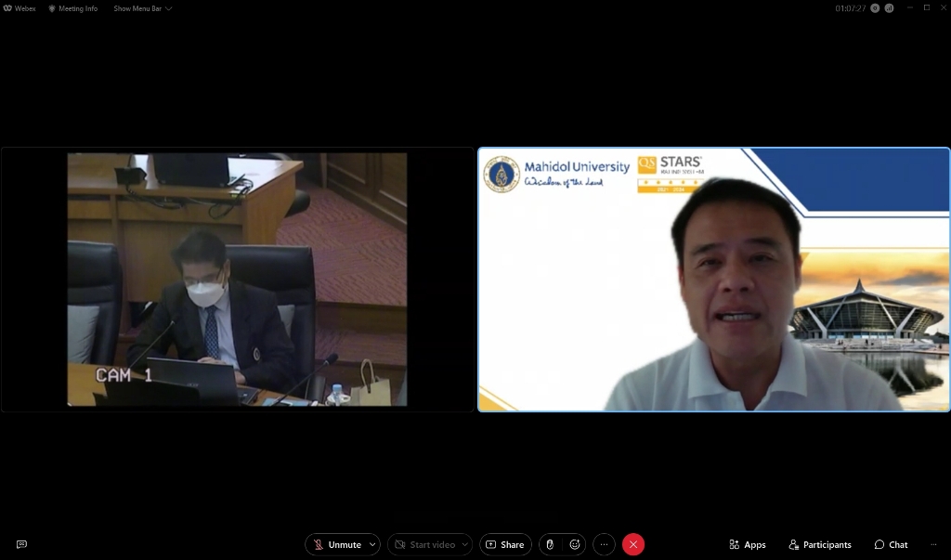Open the Chat panel
The image size is (951, 560).
tap(891, 544)
